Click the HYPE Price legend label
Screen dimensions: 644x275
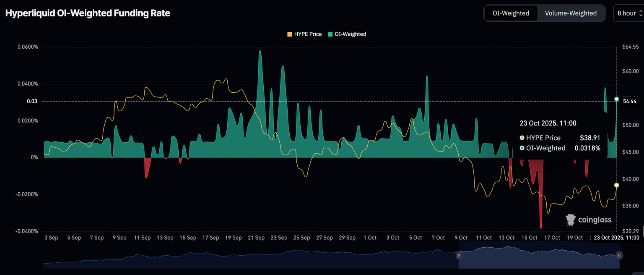click(308, 34)
